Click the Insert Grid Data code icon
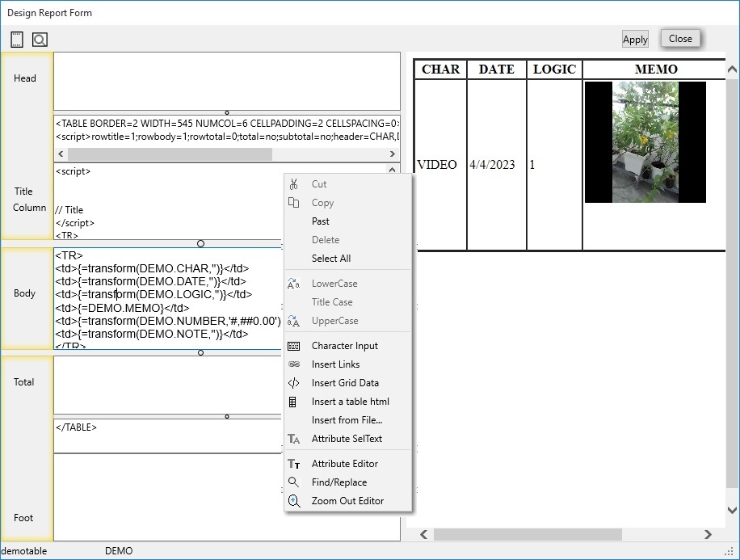740x560 pixels. coord(294,383)
